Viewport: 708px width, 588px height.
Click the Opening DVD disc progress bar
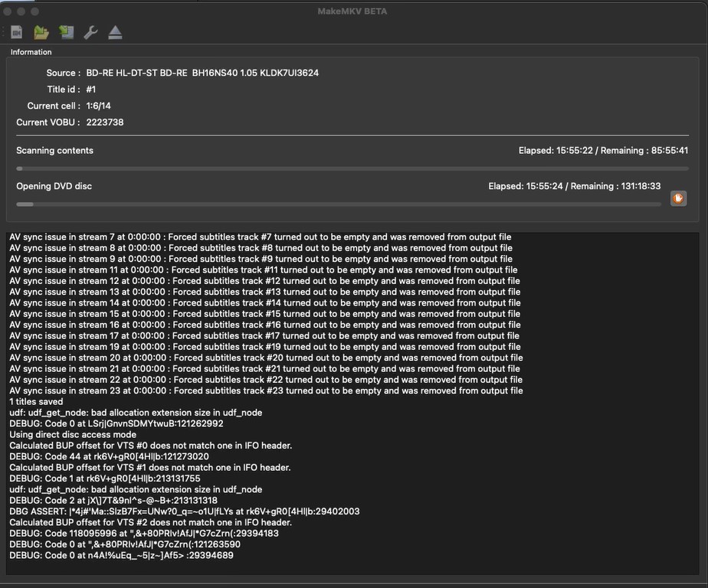click(339, 204)
